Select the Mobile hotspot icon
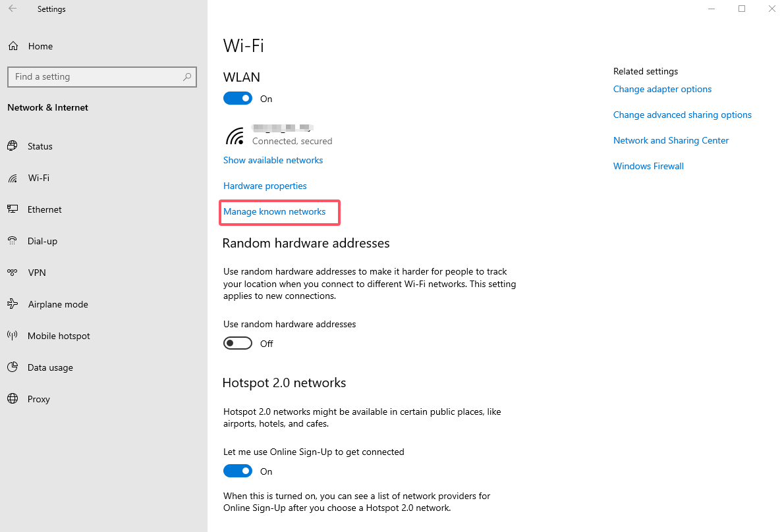 pyautogui.click(x=13, y=335)
